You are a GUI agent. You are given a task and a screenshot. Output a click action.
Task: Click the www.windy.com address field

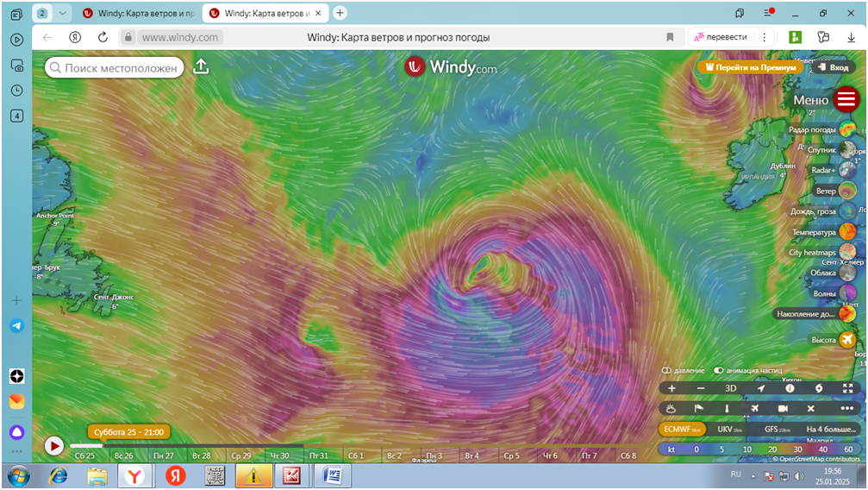tap(179, 37)
